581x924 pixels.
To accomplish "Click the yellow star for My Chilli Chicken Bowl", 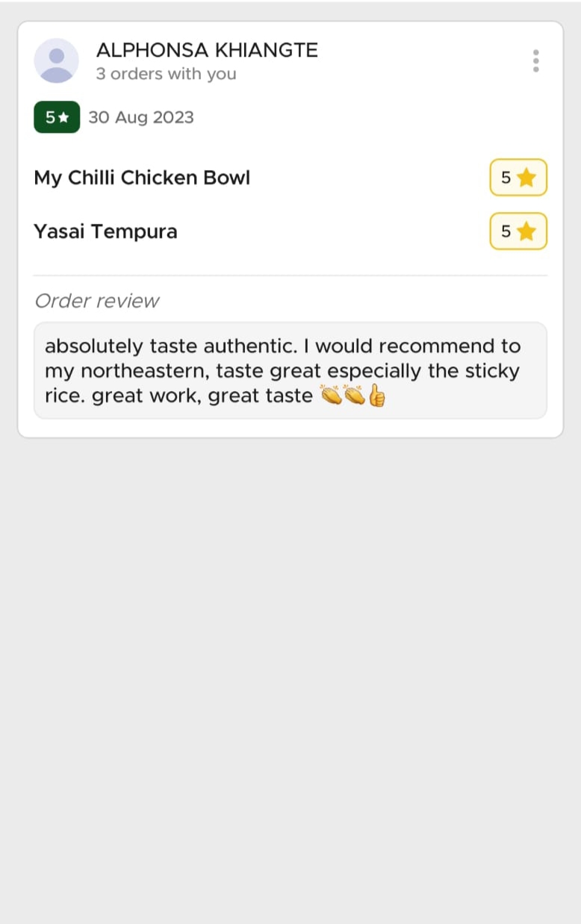I will [x=526, y=178].
